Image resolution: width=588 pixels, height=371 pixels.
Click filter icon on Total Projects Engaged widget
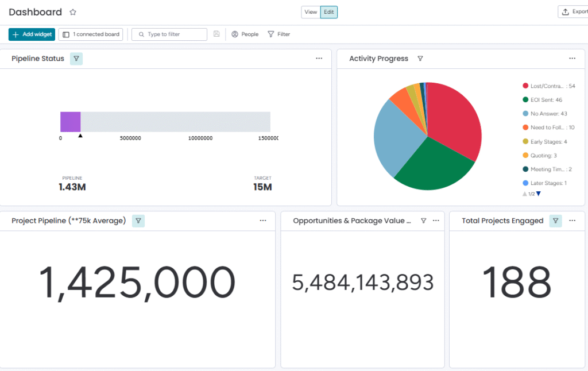pos(555,221)
